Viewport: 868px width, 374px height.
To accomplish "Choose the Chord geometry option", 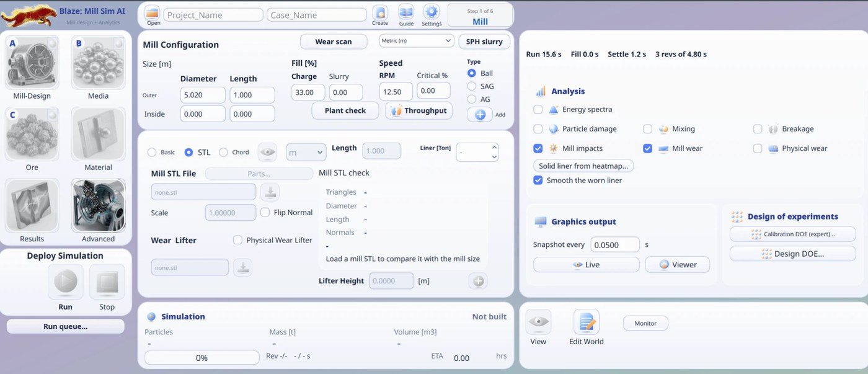I will tap(223, 153).
